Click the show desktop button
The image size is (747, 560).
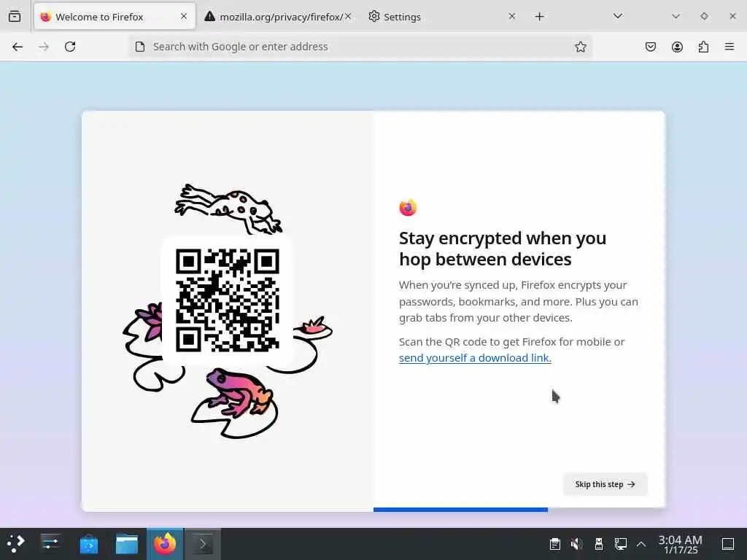(728, 544)
